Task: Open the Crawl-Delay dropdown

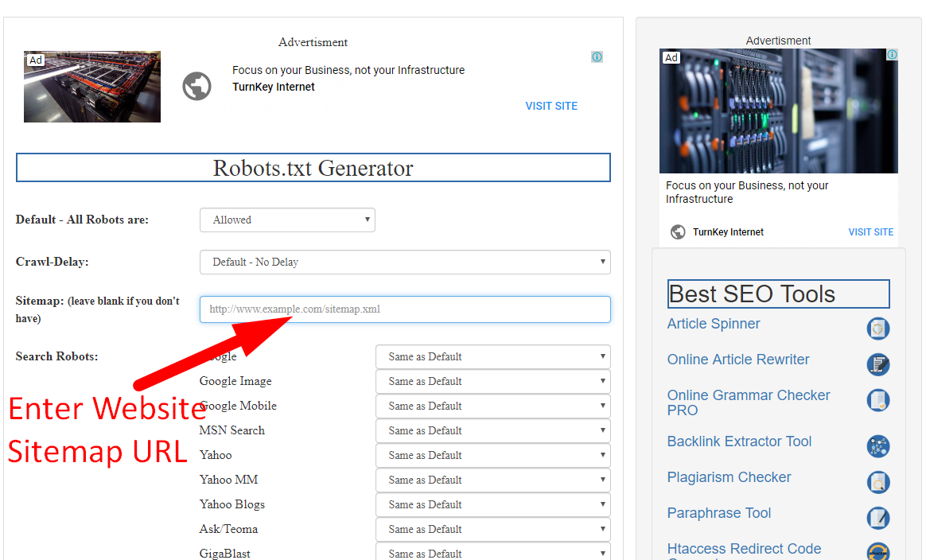Action: (x=405, y=262)
